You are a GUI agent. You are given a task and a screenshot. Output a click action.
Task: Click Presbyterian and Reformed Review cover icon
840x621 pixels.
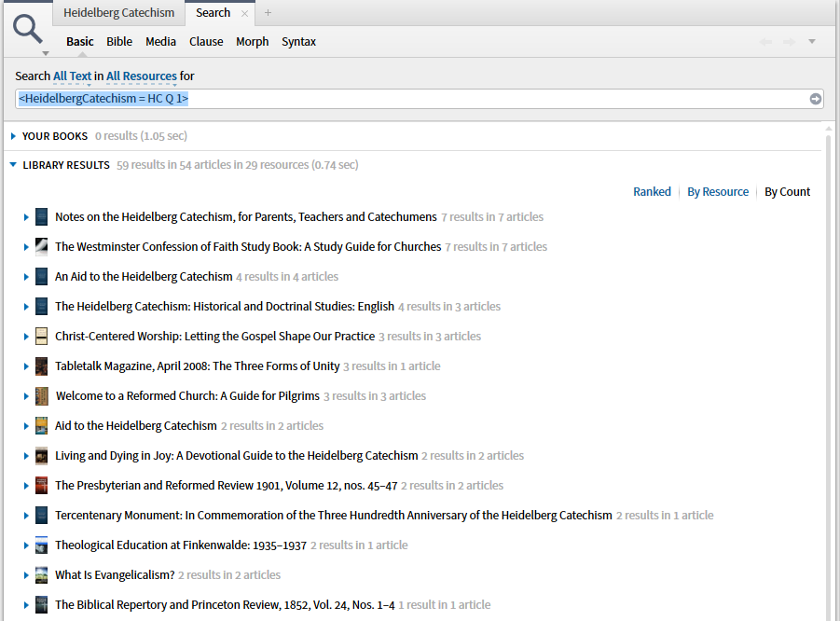(41, 486)
